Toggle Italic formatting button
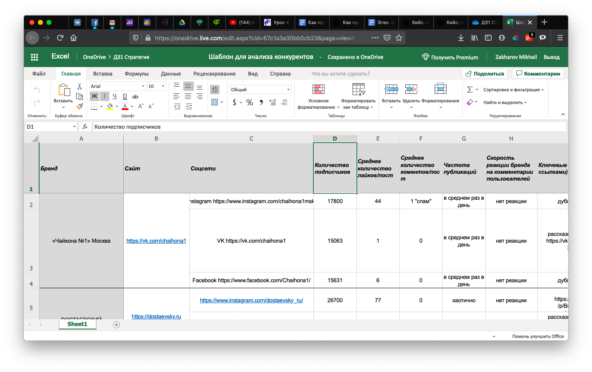Screen dimensions: 592x372 click(105, 96)
